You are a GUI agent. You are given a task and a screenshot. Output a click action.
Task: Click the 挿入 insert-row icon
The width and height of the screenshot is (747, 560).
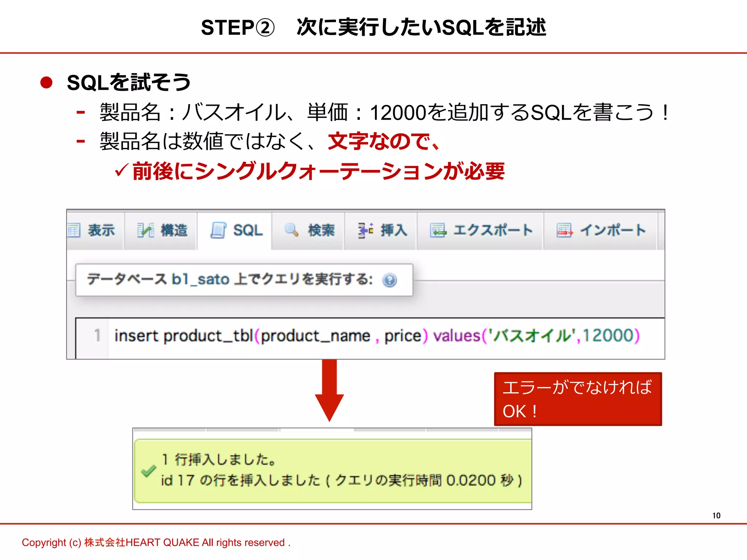(365, 230)
